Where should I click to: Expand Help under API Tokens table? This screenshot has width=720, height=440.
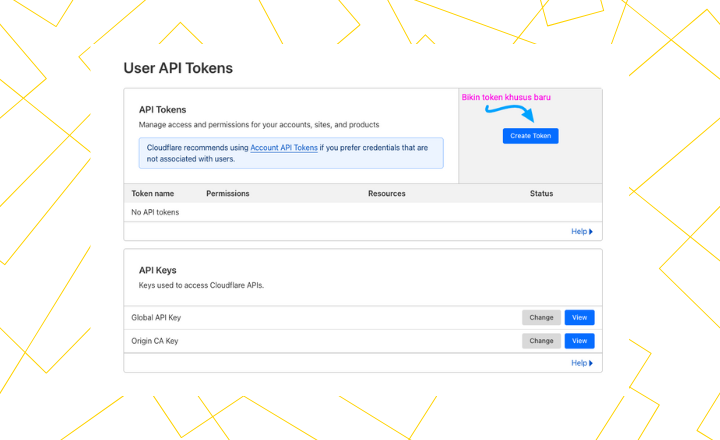(x=582, y=231)
